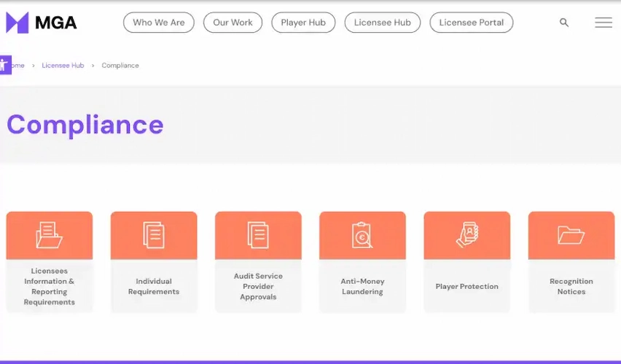This screenshot has width=621, height=364.
Task: Open Licensees Information & Reporting Requirements label
Action: 49,286
